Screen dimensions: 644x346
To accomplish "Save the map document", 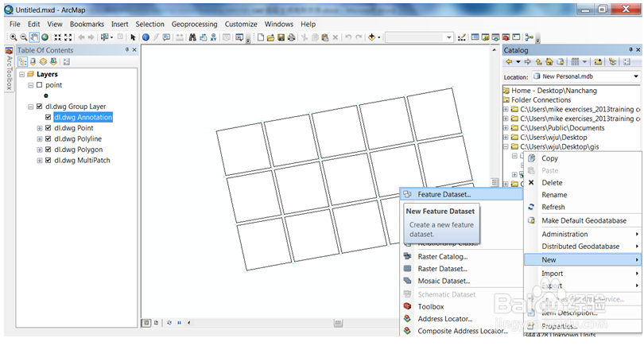I will click(x=281, y=37).
